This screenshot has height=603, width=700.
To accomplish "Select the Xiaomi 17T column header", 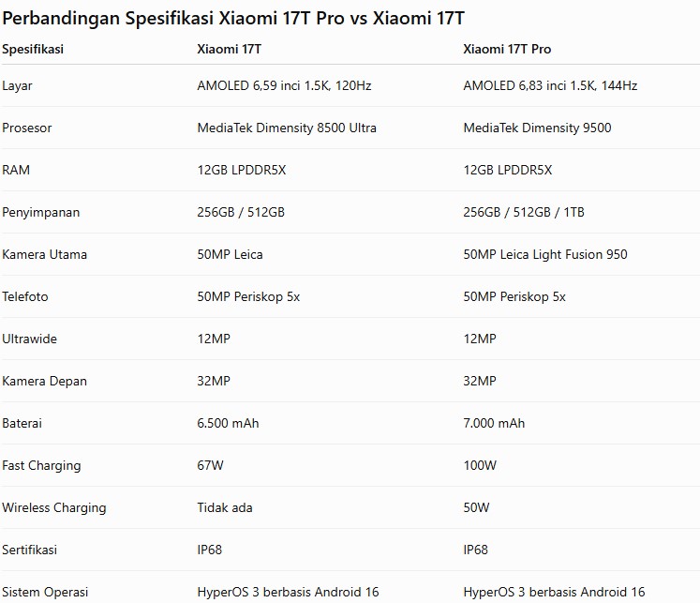I will pos(229,49).
